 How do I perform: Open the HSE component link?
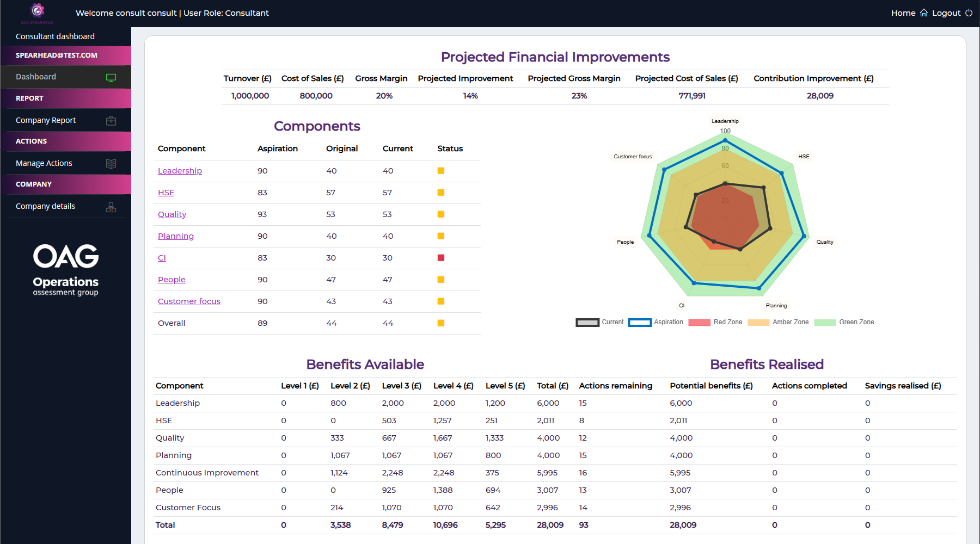166,193
